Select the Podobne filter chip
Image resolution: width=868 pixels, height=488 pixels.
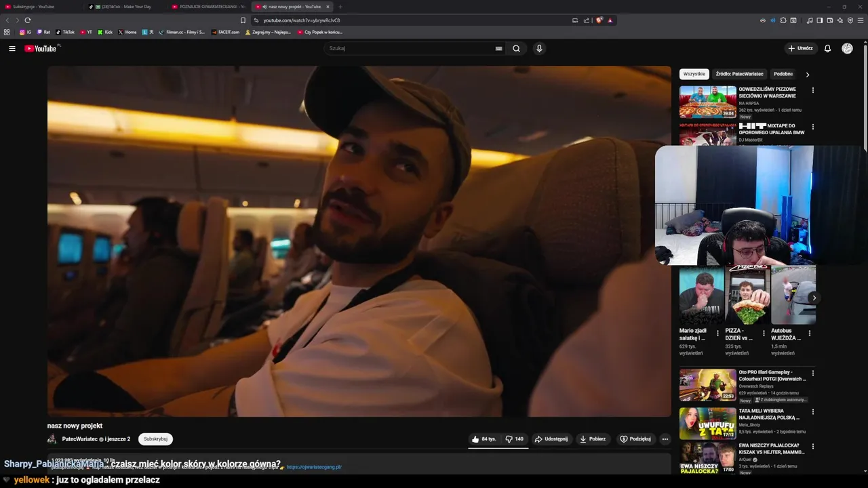(x=783, y=74)
